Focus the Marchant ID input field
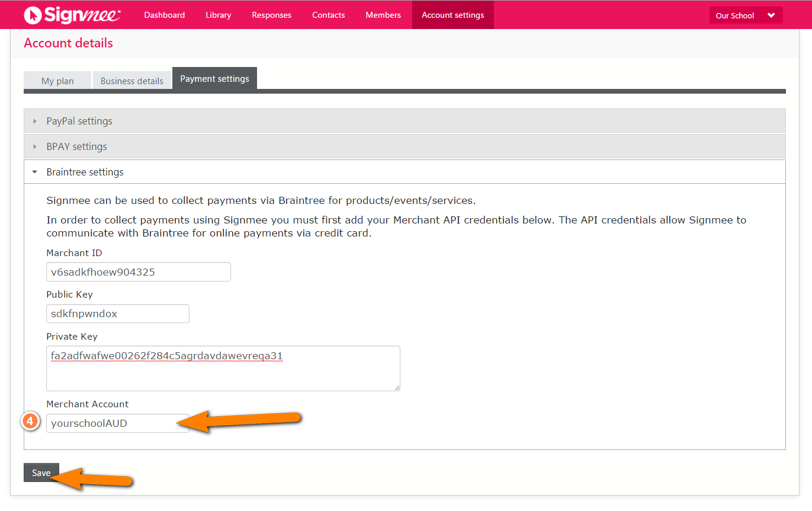Viewport: 812px width, 511px height. pos(139,272)
